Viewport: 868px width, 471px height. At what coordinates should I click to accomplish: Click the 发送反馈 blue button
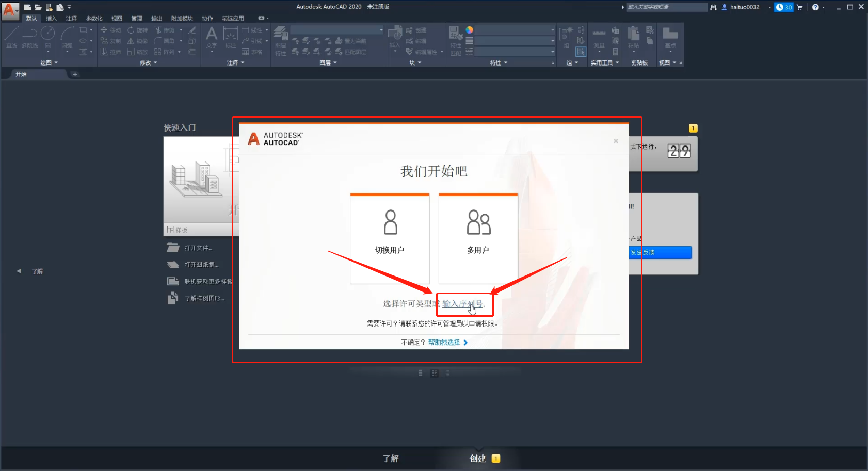pyautogui.click(x=661, y=252)
